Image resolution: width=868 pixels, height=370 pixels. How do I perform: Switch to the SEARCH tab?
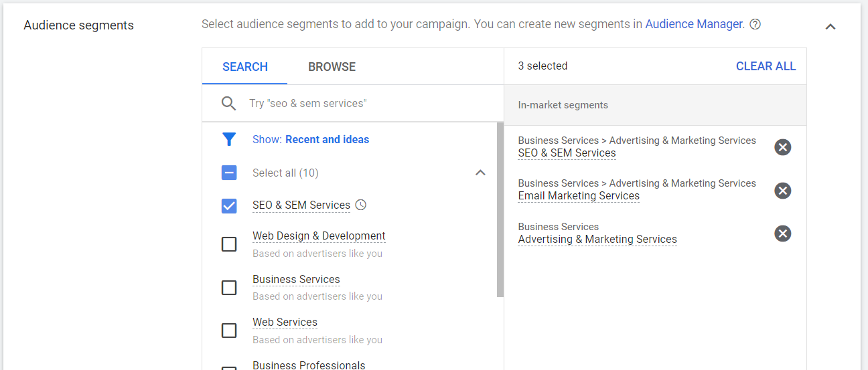coord(245,67)
